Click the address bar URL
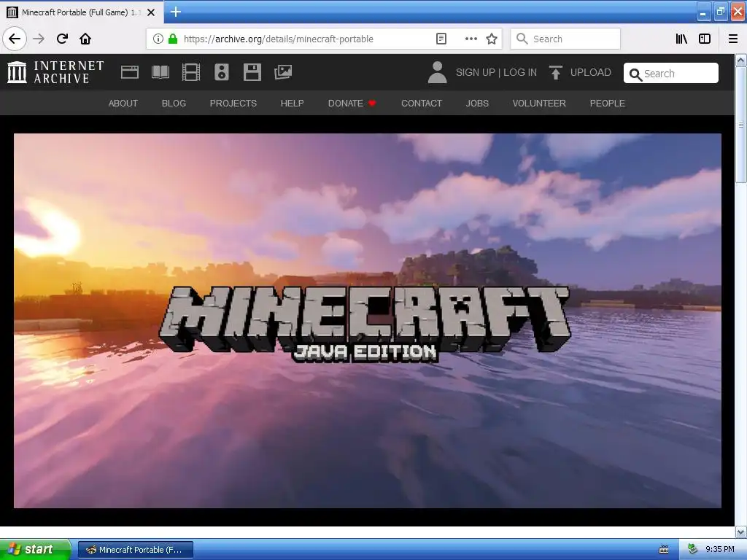Screen dimensions: 747x560 coord(278,39)
